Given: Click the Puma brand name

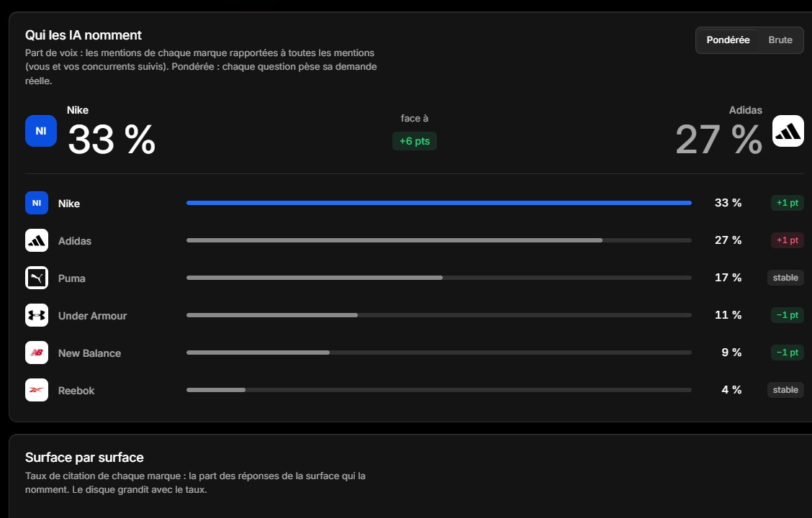Looking at the screenshot, I should [71, 278].
